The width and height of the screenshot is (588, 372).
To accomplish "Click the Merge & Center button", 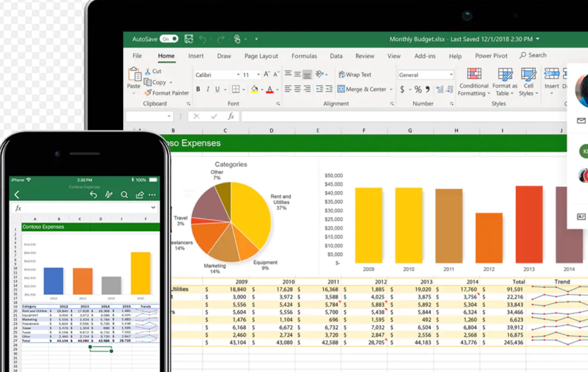I will (x=362, y=89).
